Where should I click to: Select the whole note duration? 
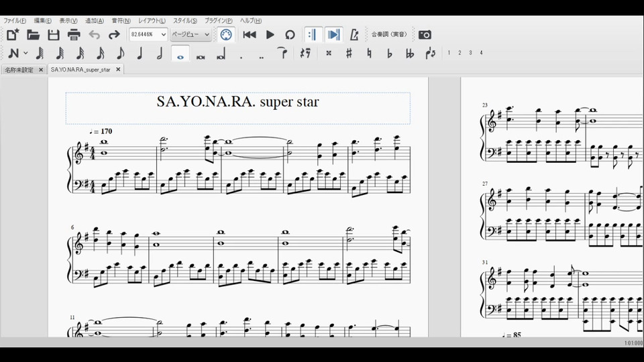coord(180,54)
